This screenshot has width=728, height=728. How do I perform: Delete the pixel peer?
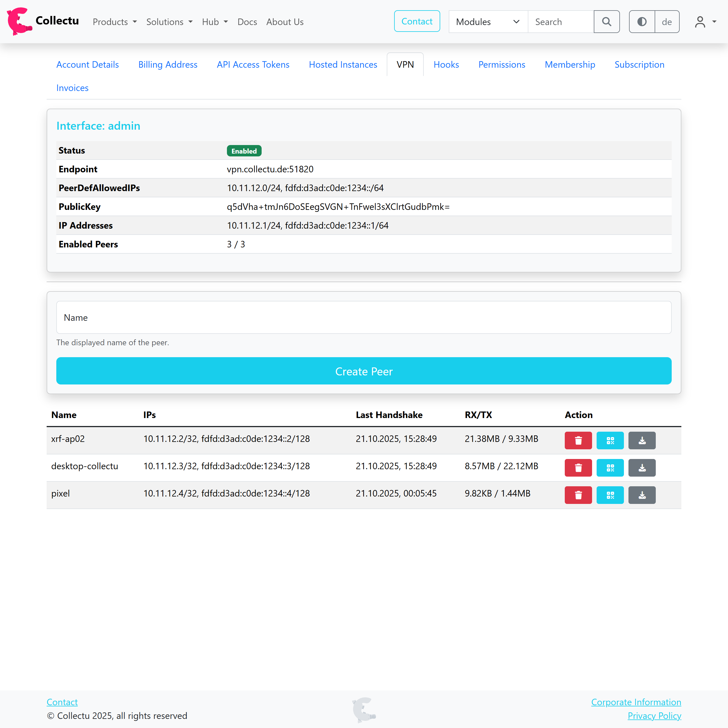[x=578, y=495]
